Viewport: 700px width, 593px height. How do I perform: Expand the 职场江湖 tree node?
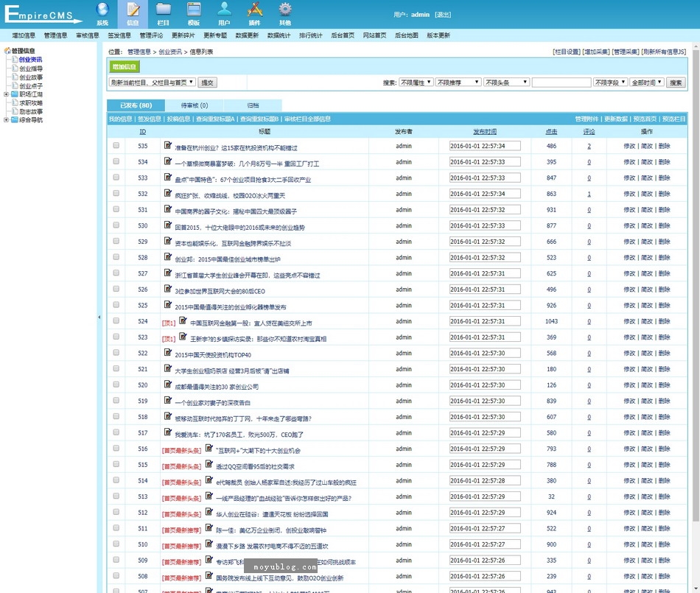[6, 94]
